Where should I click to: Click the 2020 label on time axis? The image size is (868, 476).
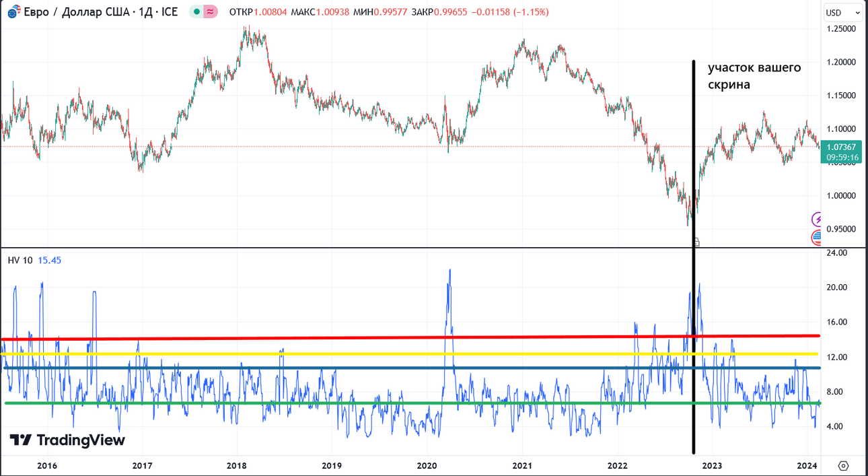[427, 465]
